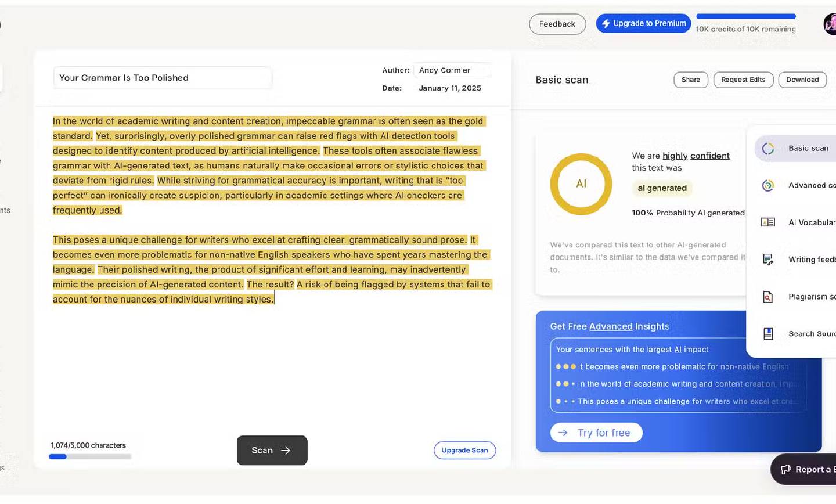Click insight 'In the world of academic writing'
The image size is (836, 504).
[x=677, y=384]
